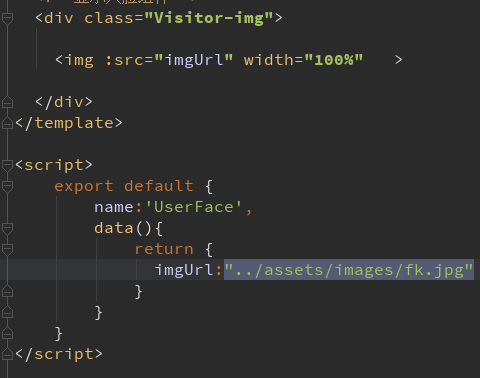Collapse the div class Visitor-img fold marker
Viewport: 480px width, 378px height.
click(7, 18)
